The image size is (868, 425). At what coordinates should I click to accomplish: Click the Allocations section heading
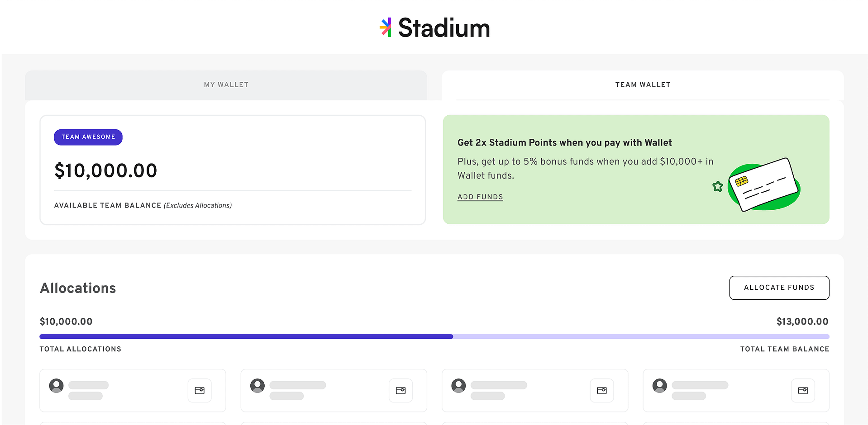tap(78, 288)
